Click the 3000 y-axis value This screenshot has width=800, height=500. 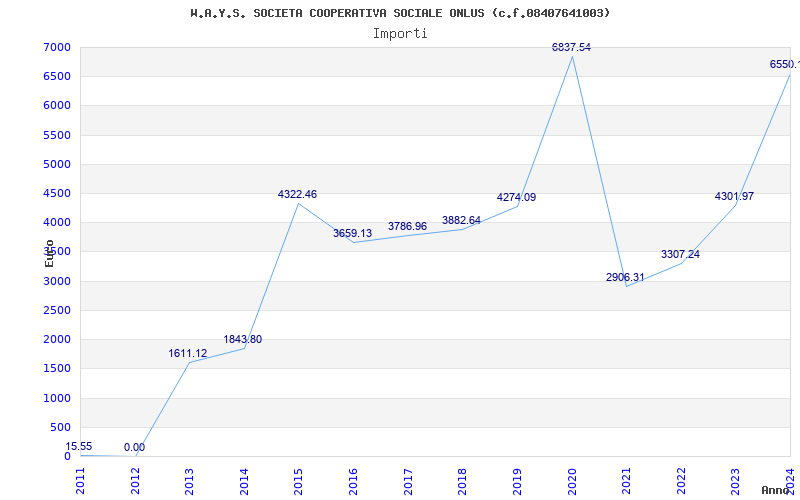[x=57, y=281]
